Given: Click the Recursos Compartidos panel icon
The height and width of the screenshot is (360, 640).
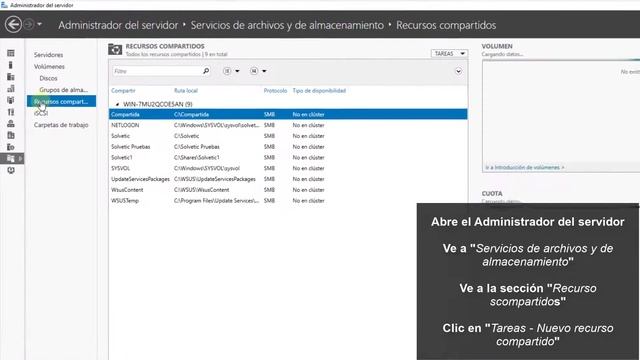Looking at the screenshot, I should point(115,49).
